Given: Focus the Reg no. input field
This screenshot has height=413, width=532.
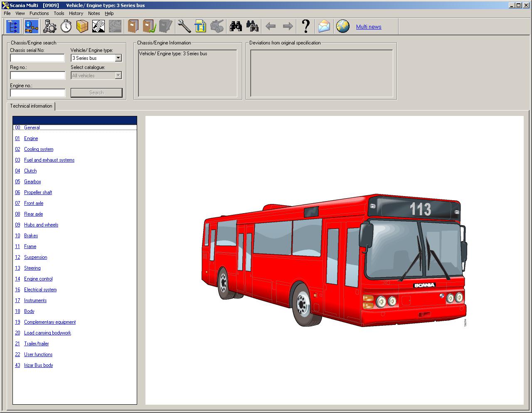Looking at the screenshot, I should point(38,75).
